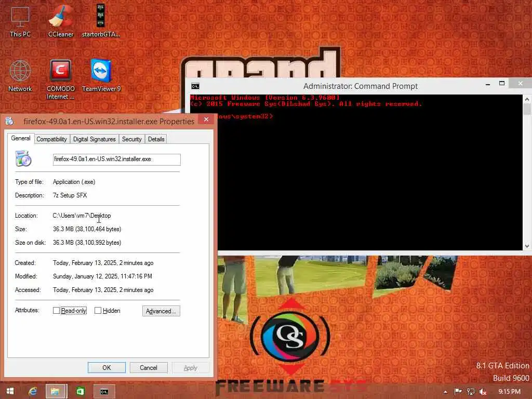Click the Command Prompt title bar icon
Image resolution: width=532 pixels, height=399 pixels.
(195, 86)
